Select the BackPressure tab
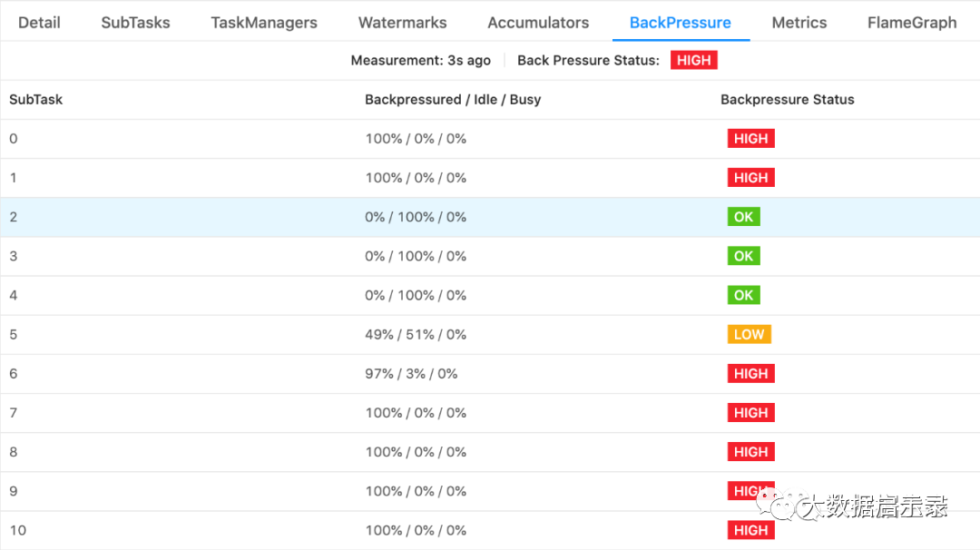 pyautogui.click(x=680, y=23)
